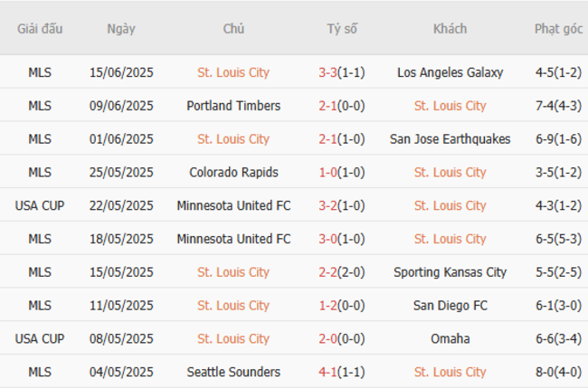Click the "Ngày" column header
588x389 pixels.
tap(121, 29)
